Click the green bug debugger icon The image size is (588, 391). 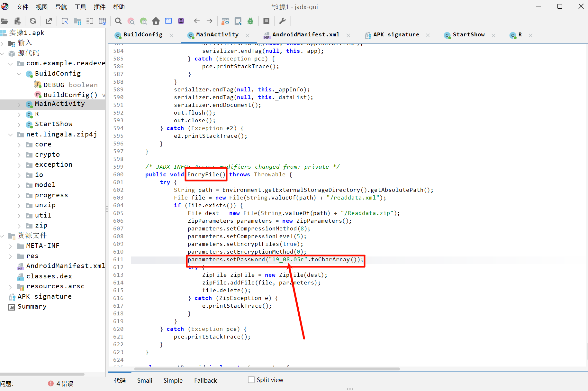250,21
